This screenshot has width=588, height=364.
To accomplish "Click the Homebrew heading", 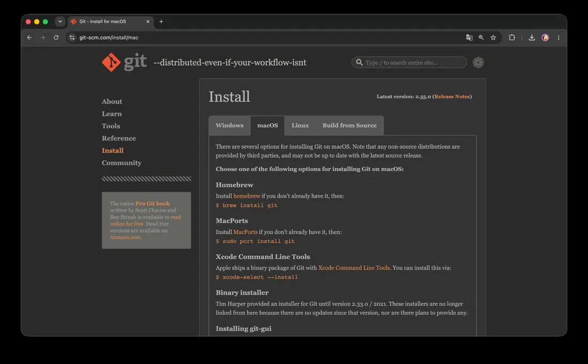I will pyautogui.click(x=234, y=185).
